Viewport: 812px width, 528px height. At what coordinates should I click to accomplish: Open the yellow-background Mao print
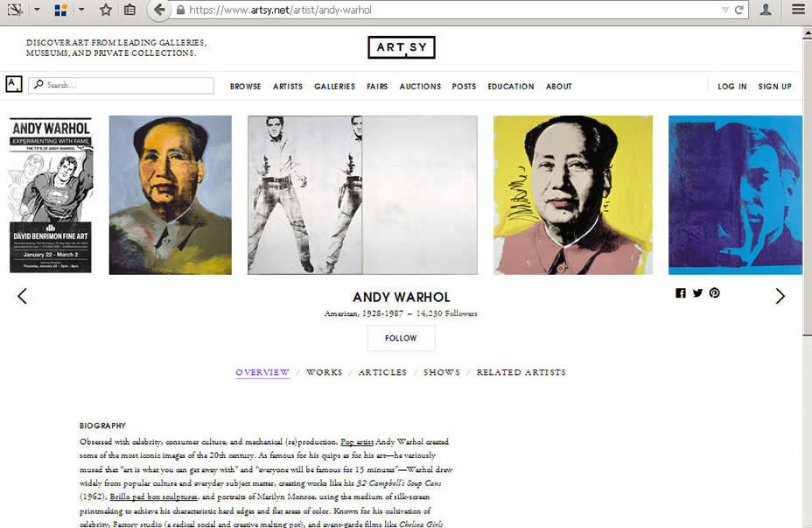click(573, 195)
